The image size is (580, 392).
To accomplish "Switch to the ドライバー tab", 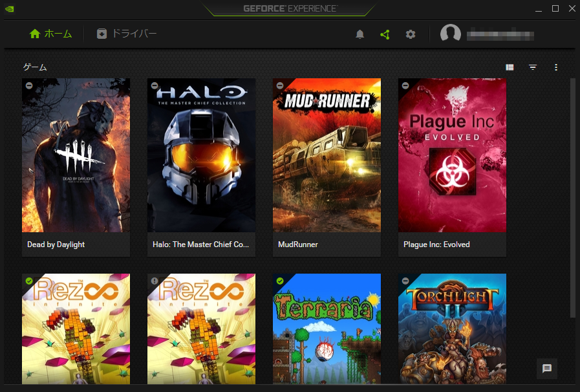I will (127, 34).
